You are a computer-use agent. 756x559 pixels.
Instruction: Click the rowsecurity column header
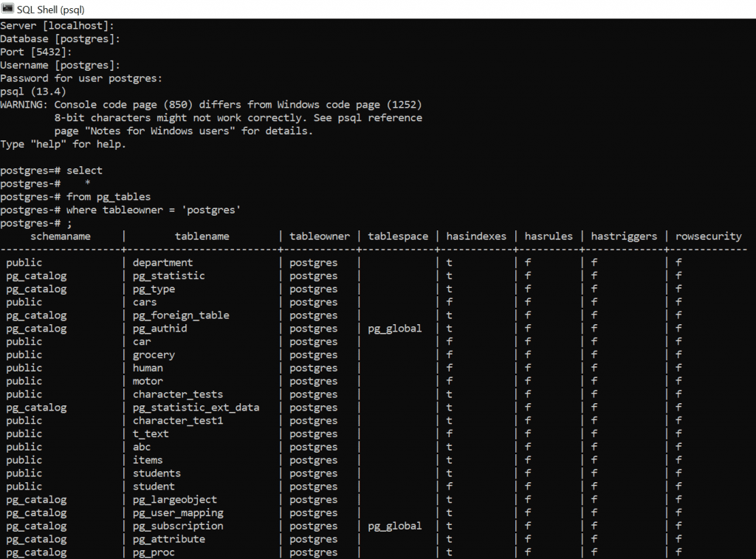click(708, 236)
